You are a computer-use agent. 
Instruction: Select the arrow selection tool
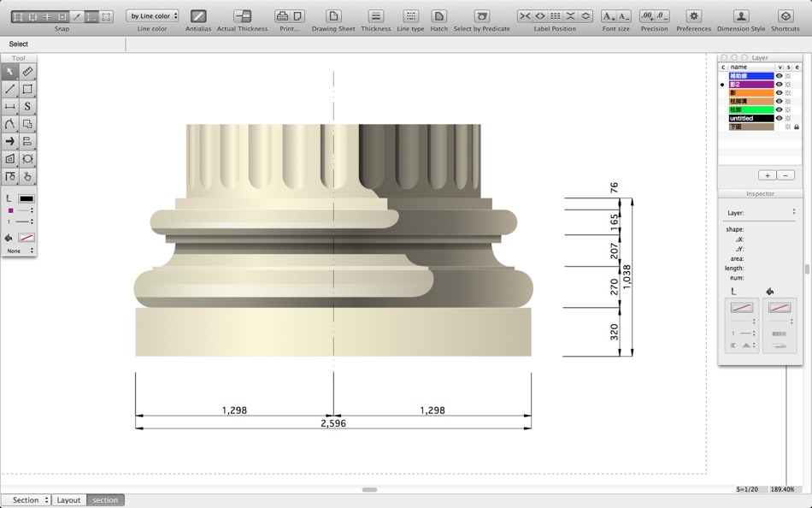click(x=10, y=72)
